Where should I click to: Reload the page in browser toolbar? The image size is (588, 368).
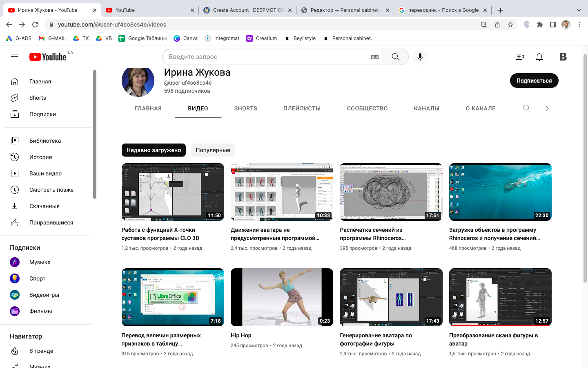point(35,25)
